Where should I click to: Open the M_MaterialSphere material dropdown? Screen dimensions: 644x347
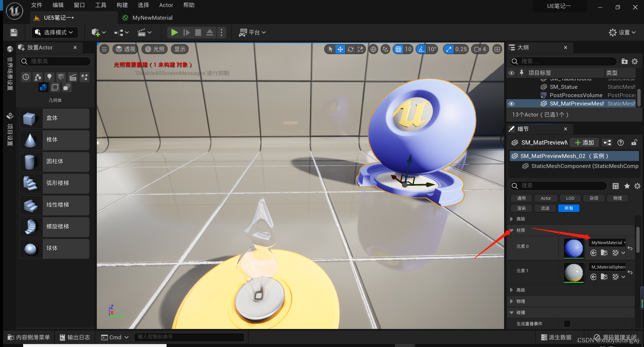click(x=607, y=267)
